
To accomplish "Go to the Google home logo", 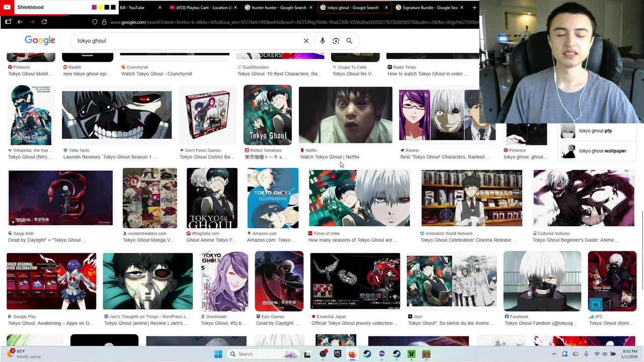I will pos(40,41).
